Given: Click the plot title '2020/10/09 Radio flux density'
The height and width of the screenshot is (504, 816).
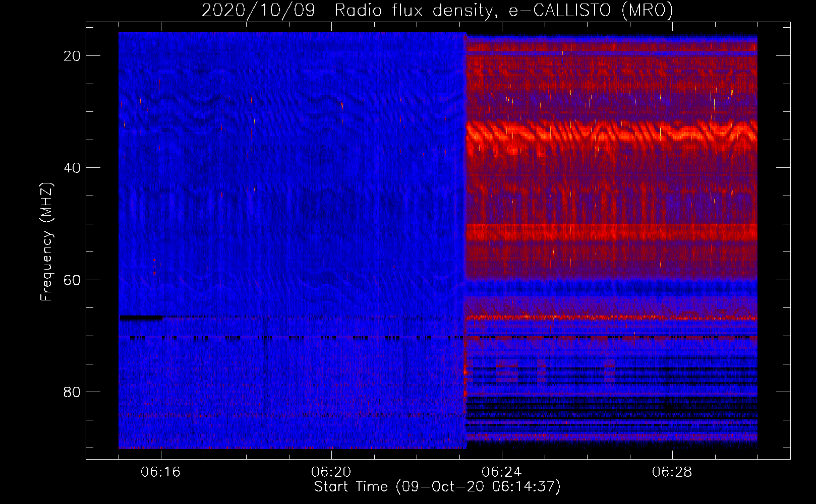Looking at the screenshot, I should (x=438, y=11).
